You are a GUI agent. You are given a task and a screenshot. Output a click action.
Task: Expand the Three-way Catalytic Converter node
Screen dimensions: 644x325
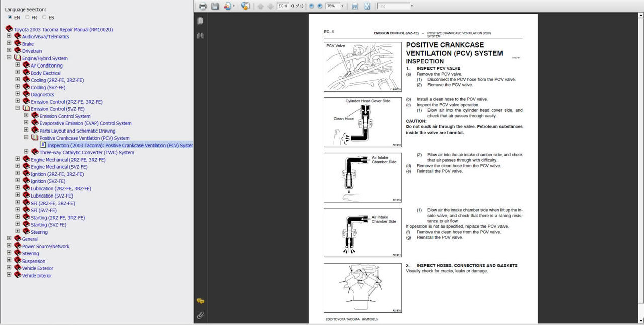click(26, 152)
